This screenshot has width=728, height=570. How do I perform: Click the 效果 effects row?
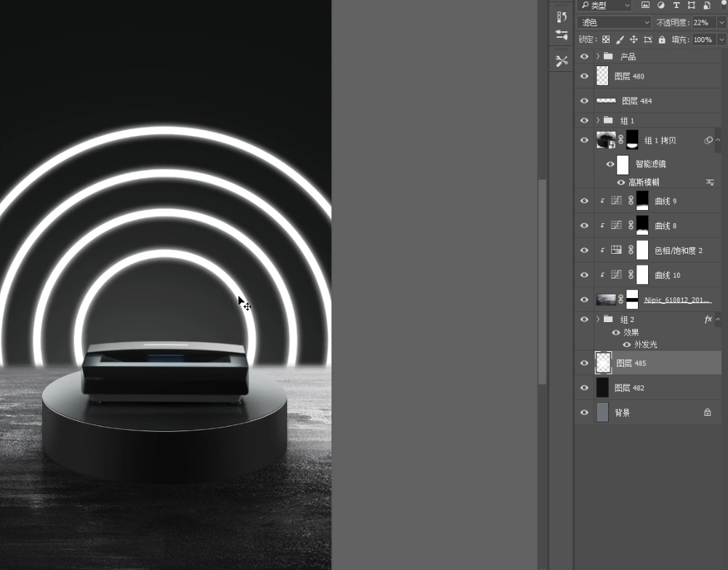[631, 332]
